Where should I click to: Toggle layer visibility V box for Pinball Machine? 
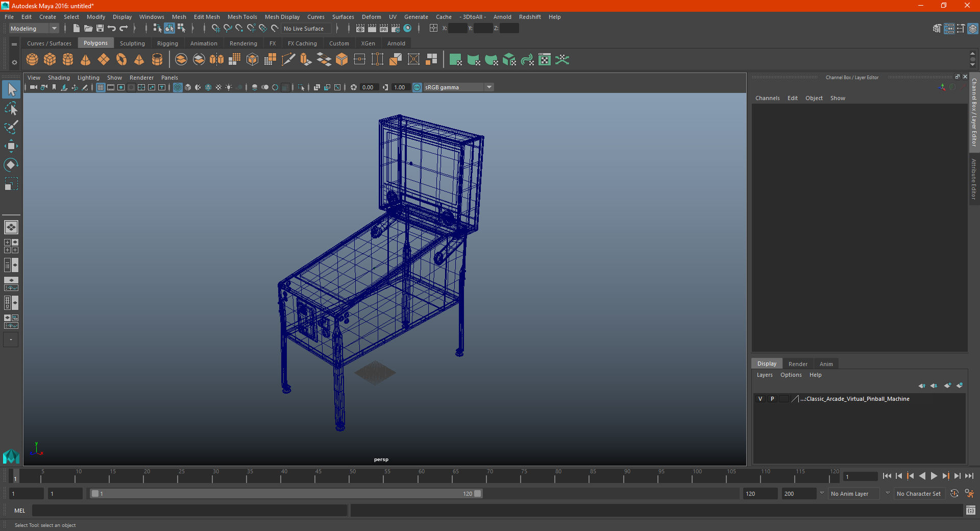[760, 399]
